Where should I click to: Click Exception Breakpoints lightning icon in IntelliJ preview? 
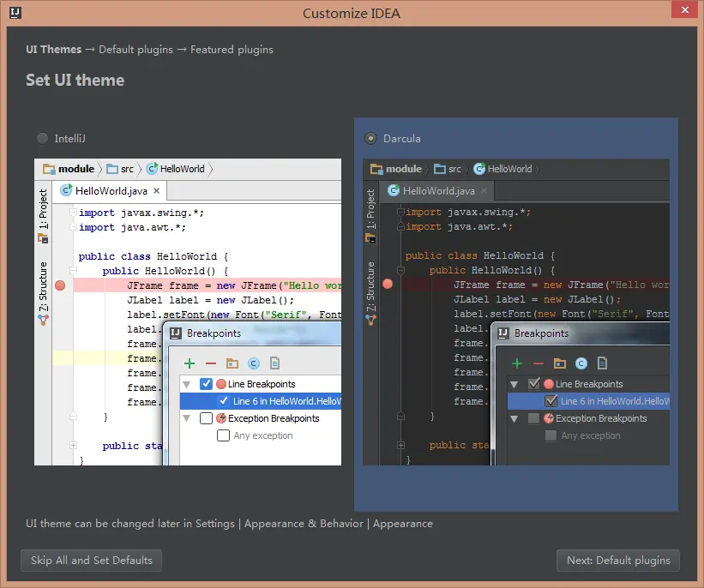coord(221,418)
